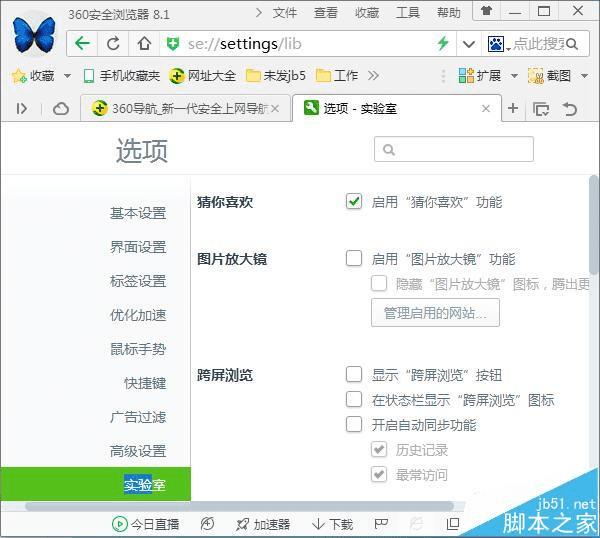Screen dimensions: 600x538
Task: Open the 收藏 star favorites button
Action: pyautogui.click(x=33, y=76)
